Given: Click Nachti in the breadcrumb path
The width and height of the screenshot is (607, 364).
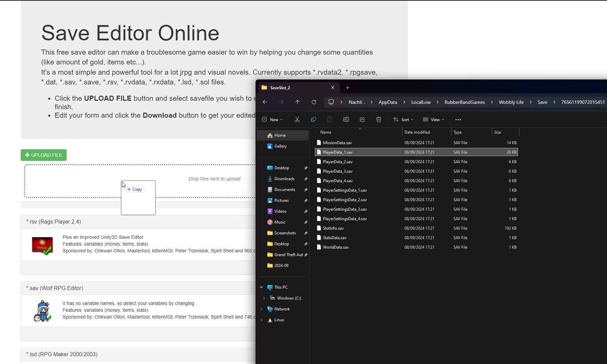Looking at the screenshot, I should (357, 102).
